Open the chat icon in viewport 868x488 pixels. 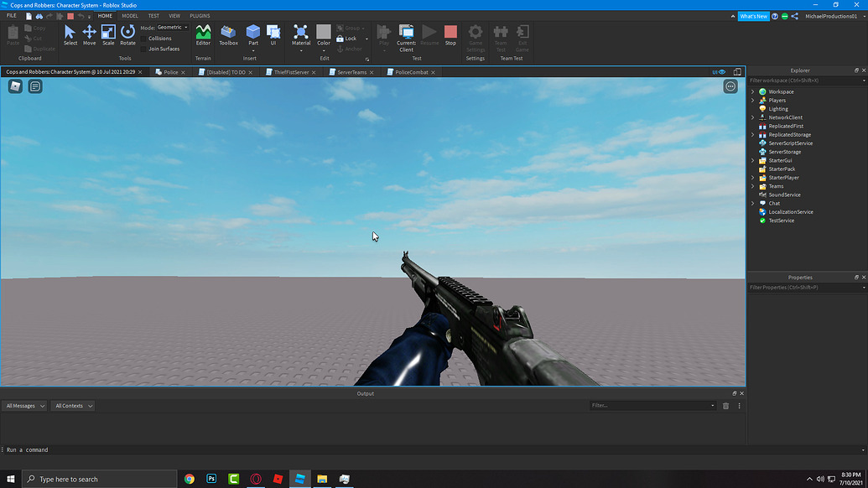(x=35, y=86)
